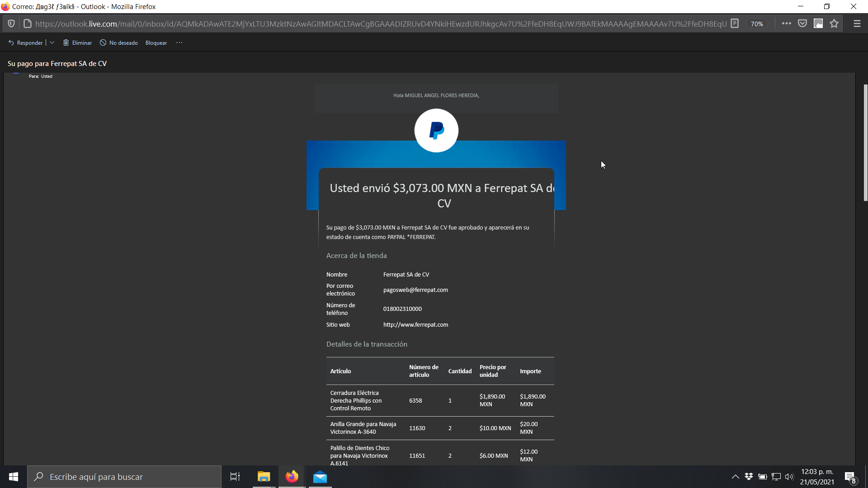Open Task View on the taskbar

tap(235, 477)
